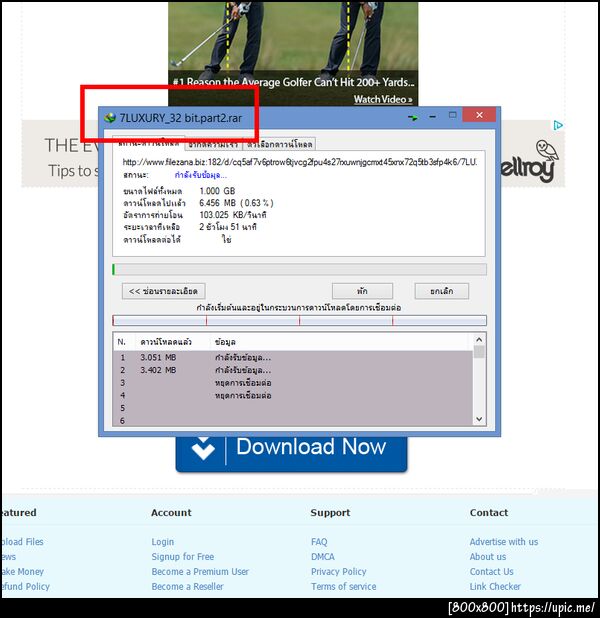The image size is (600, 618).
Task: Select connection row 4 in the list
Action: click(x=293, y=395)
